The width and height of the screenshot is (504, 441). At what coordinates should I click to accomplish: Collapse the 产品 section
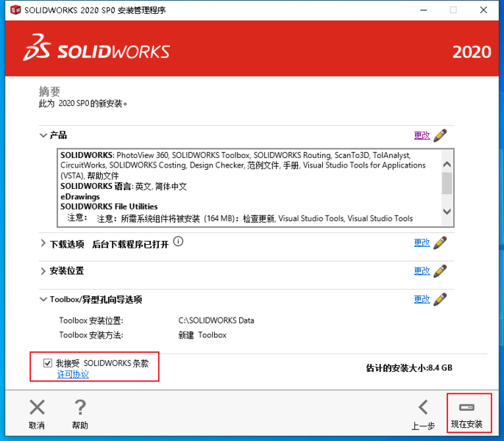[x=43, y=135]
